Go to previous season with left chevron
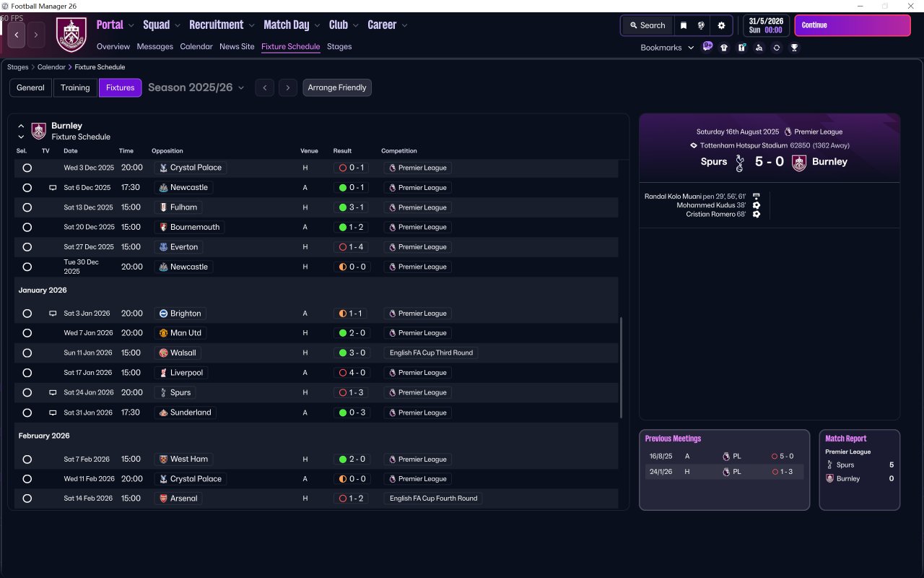 (x=265, y=87)
